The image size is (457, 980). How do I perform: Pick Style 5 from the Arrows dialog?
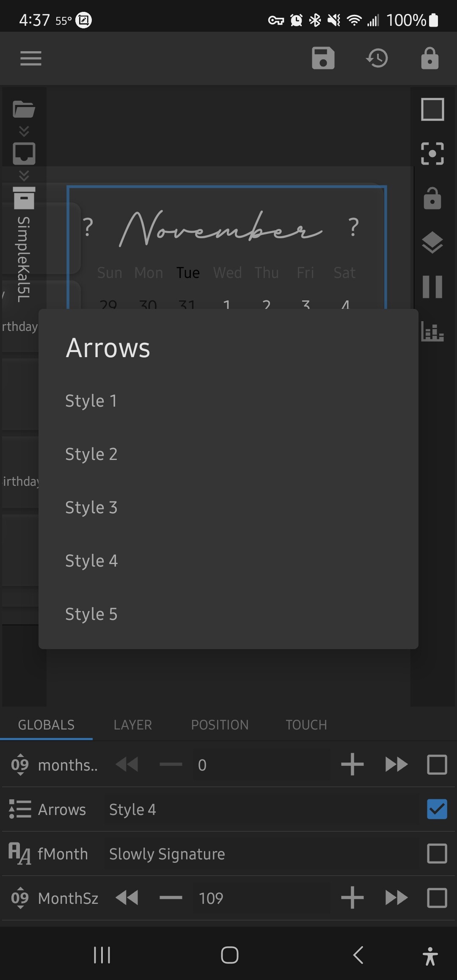click(228, 614)
